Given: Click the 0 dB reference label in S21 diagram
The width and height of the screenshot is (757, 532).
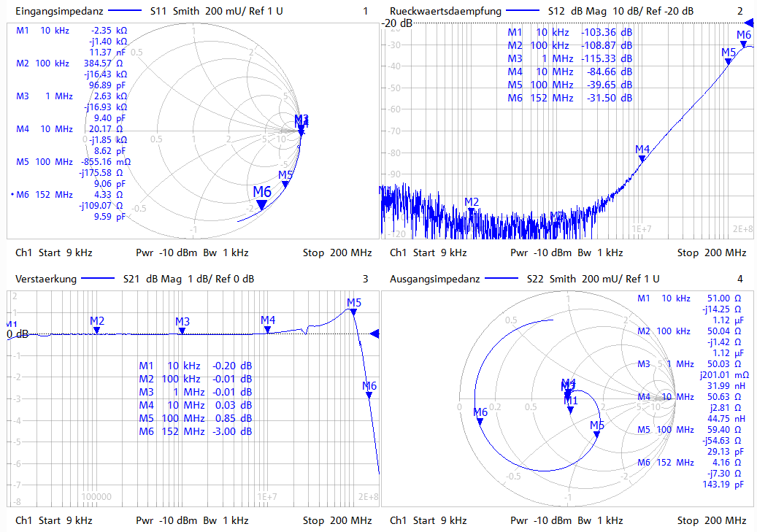Looking at the screenshot, I should [x=18, y=334].
